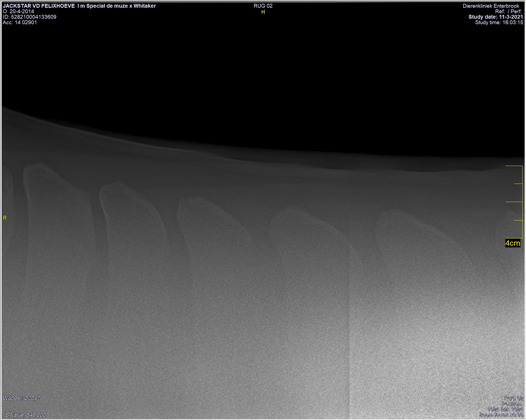Click the W4095 / C2047 window level text
The width and height of the screenshot is (526, 420).
(21, 398)
